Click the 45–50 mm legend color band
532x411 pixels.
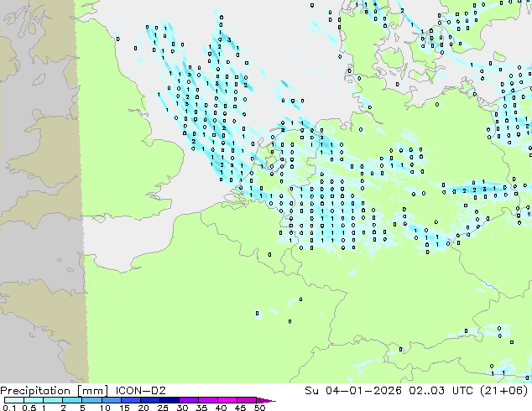tap(249, 400)
